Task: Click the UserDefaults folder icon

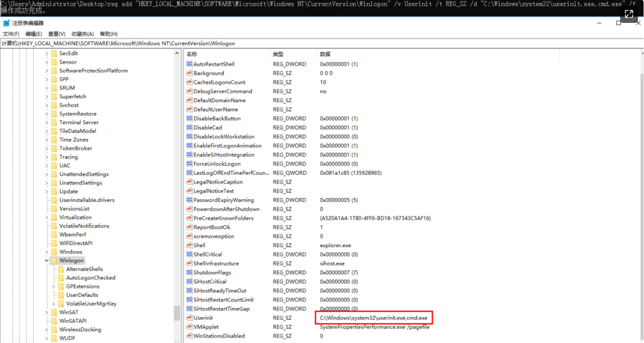Action: click(x=61, y=294)
